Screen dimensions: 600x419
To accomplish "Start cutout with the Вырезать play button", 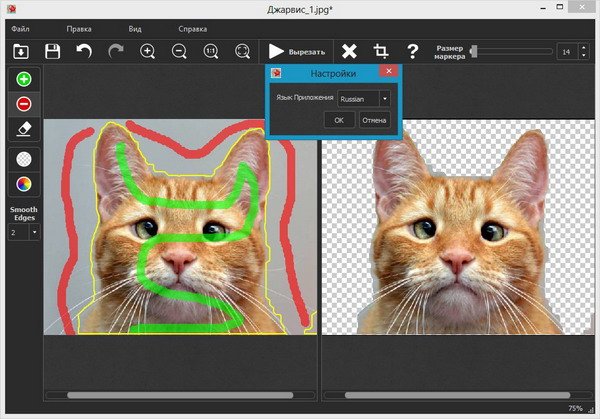I will 297,51.
